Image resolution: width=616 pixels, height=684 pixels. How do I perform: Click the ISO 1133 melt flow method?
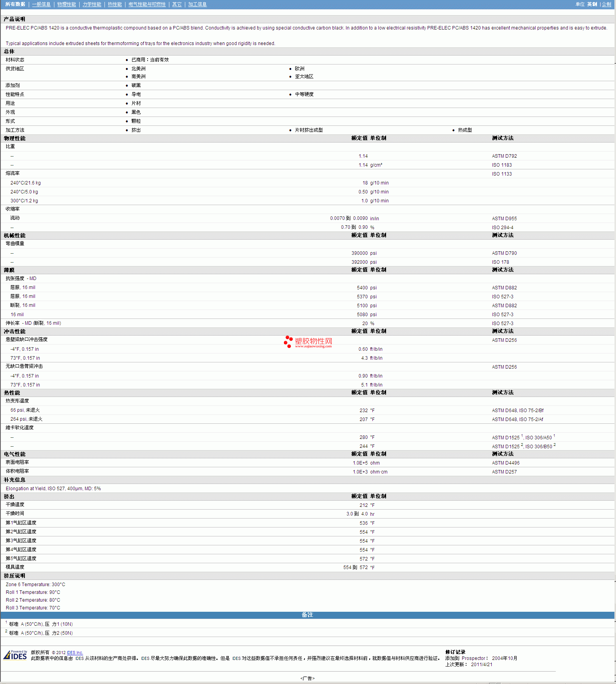pyautogui.click(x=502, y=174)
